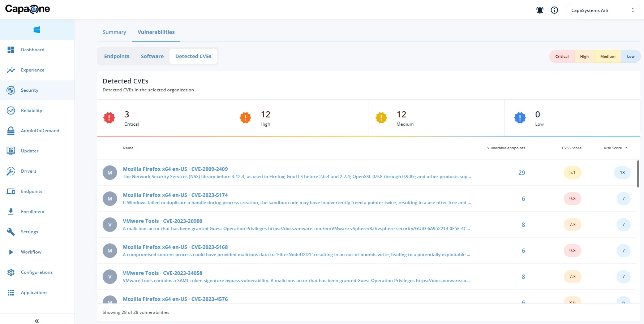Screen dimensions: 644x324
Task: Click the vulnerability list scrollbar
Action: pos(638,174)
